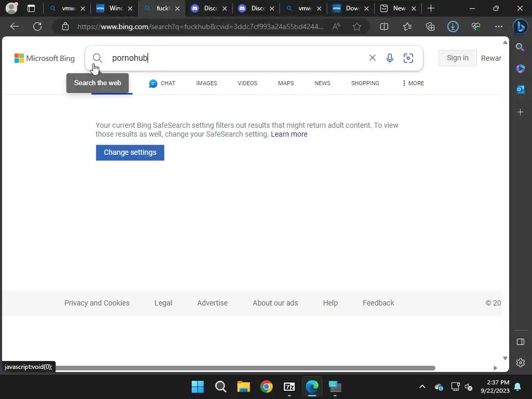Open the Feedback footer link

(x=378, y=303)
